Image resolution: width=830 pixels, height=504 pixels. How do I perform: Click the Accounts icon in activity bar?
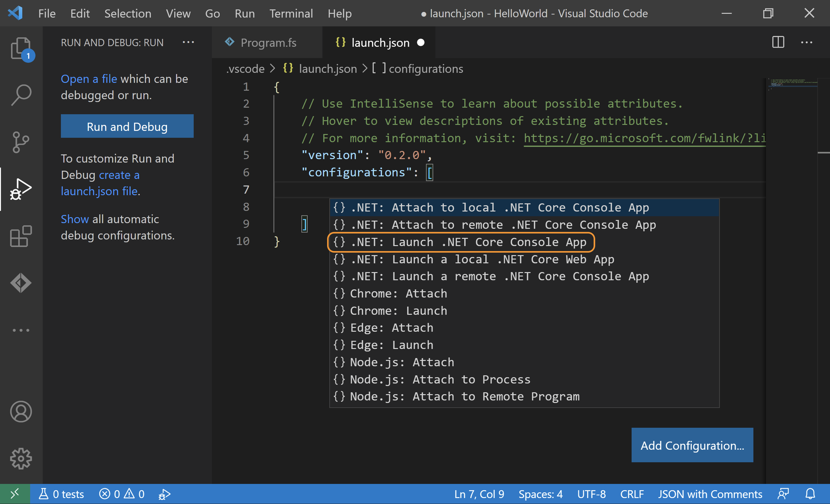tap(21, 411)
